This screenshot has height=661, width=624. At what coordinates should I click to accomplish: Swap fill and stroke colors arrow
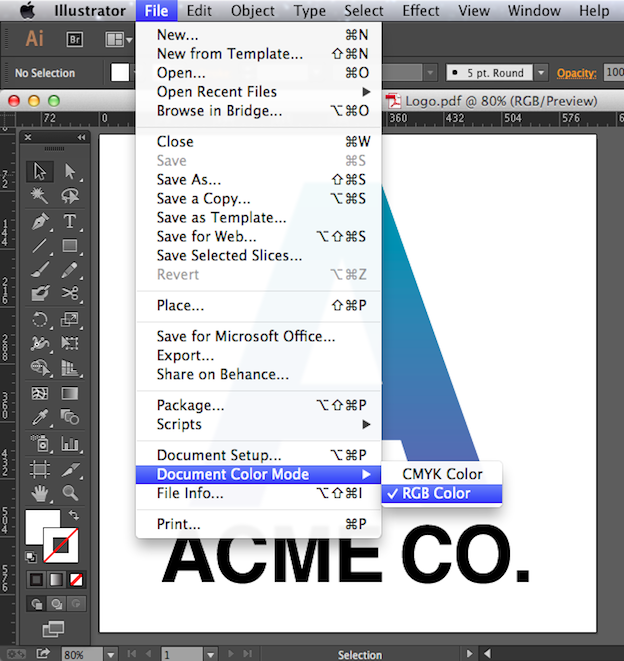tap(73, 516)
